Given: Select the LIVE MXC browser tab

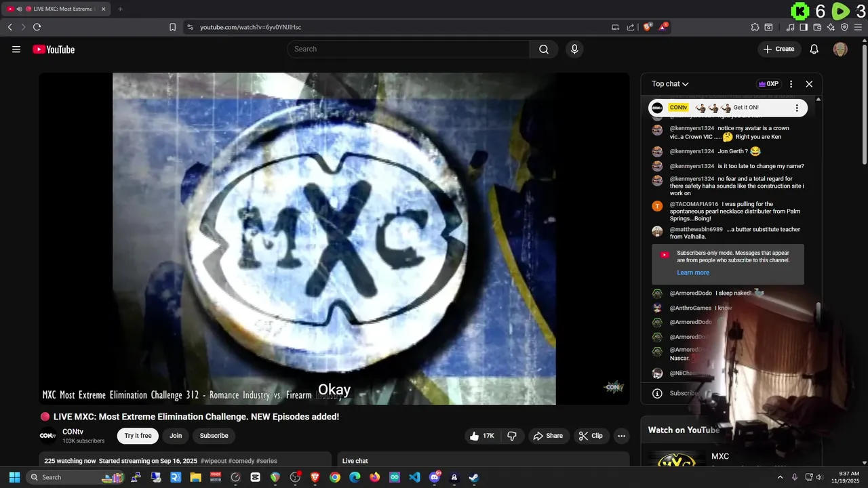Looking at the screenshot, I should pos(56,9).
